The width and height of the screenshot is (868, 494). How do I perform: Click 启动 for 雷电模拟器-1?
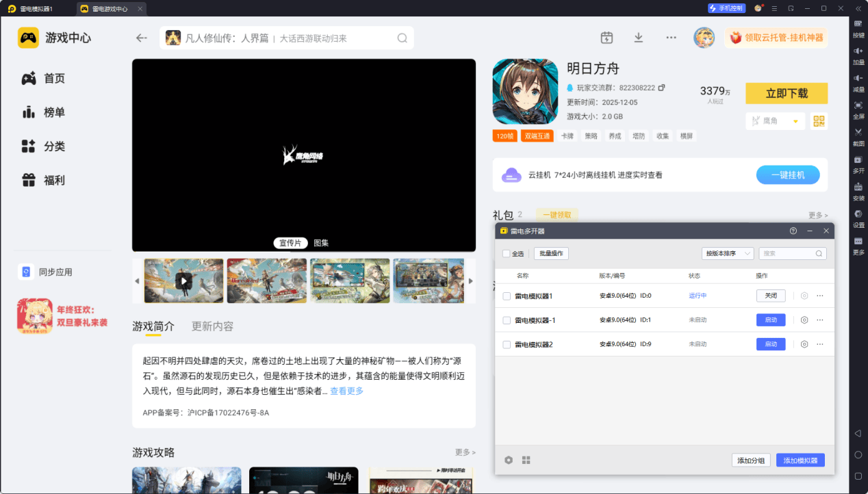771,320
